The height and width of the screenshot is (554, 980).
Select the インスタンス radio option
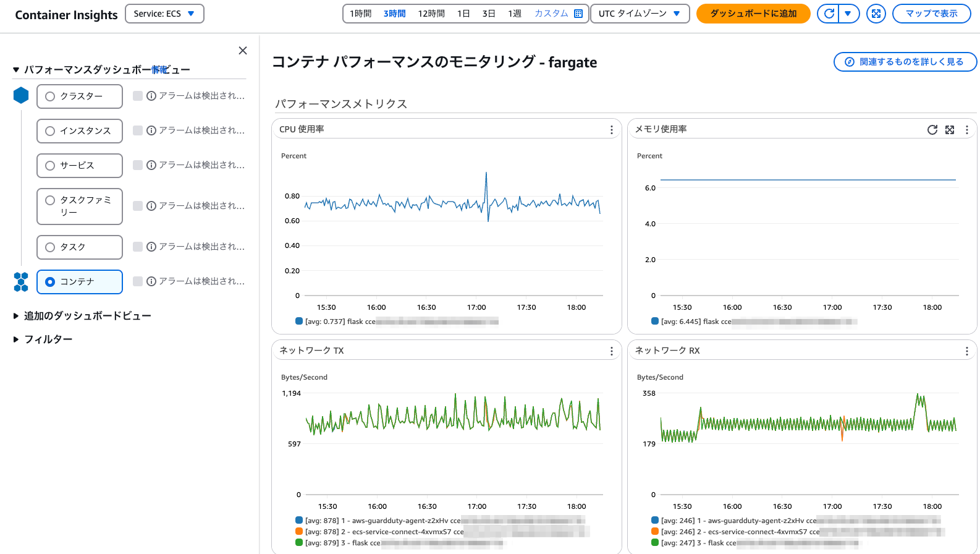click(50, 131)
